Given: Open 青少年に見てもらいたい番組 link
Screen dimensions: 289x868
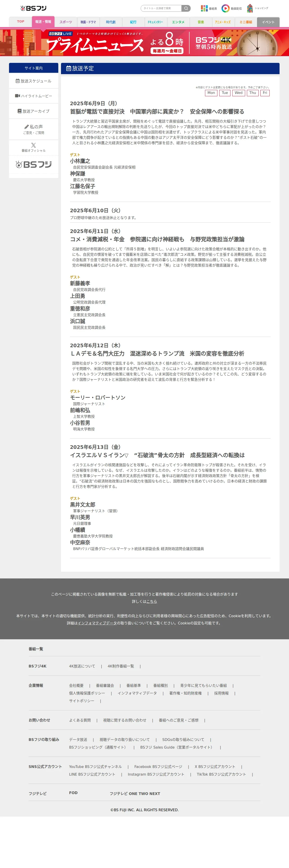Looking at the screenshot, I should [203, 685].
